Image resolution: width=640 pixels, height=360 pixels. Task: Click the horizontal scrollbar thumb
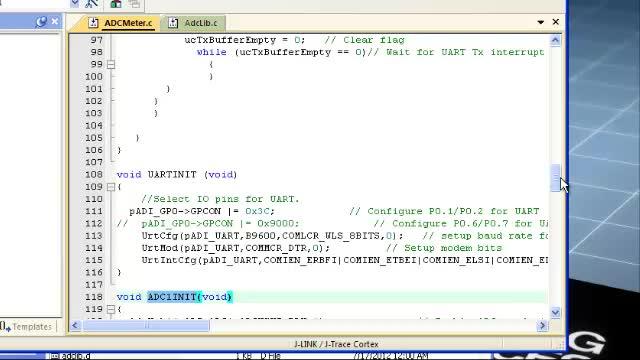pyautogui.click(x=146, y=325)
